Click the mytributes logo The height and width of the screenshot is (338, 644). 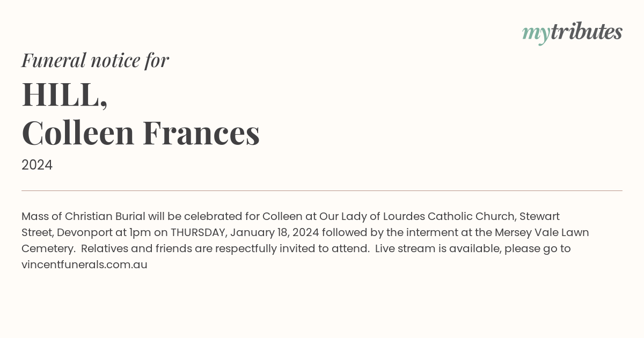pos(572,33)
